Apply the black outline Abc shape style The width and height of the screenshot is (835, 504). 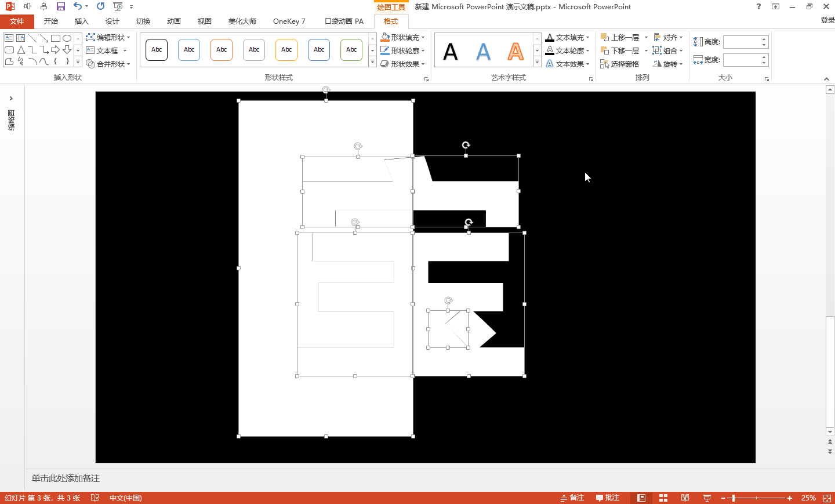pyautogui.click(x=157, y=50)
